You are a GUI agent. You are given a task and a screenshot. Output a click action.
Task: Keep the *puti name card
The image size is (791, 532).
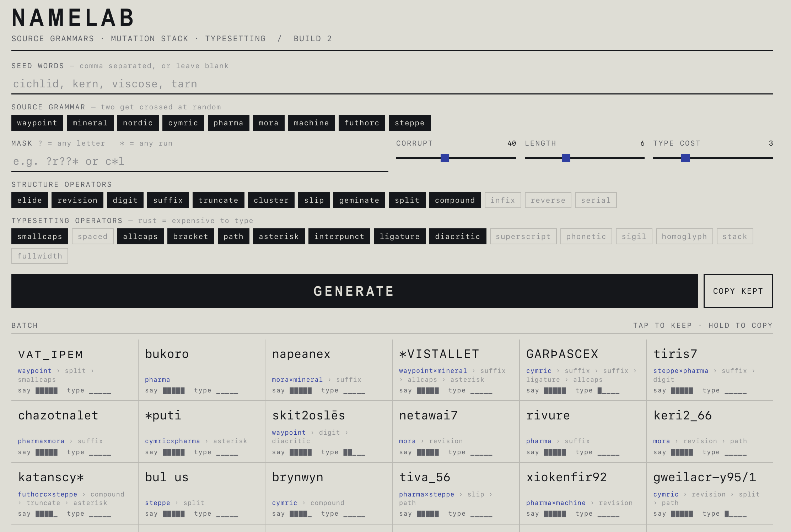202,432
